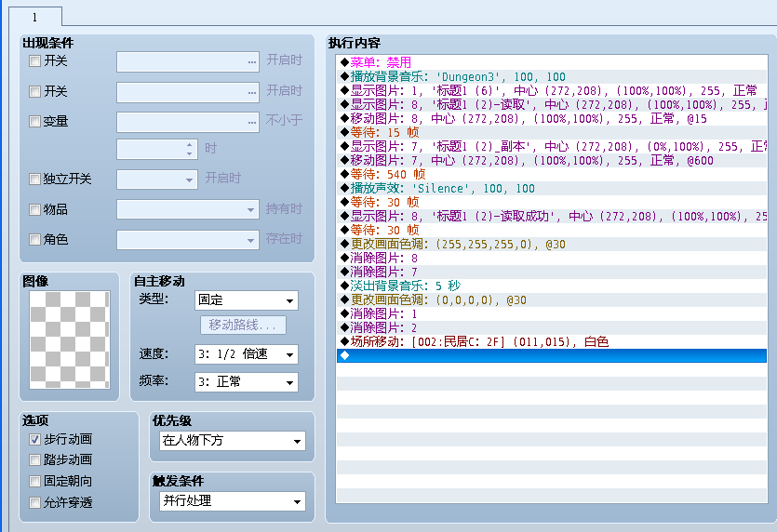Select the 场所移动 民居C: 2F command
777x532 pixels.
pyautogui.click(x=552, y=341)
